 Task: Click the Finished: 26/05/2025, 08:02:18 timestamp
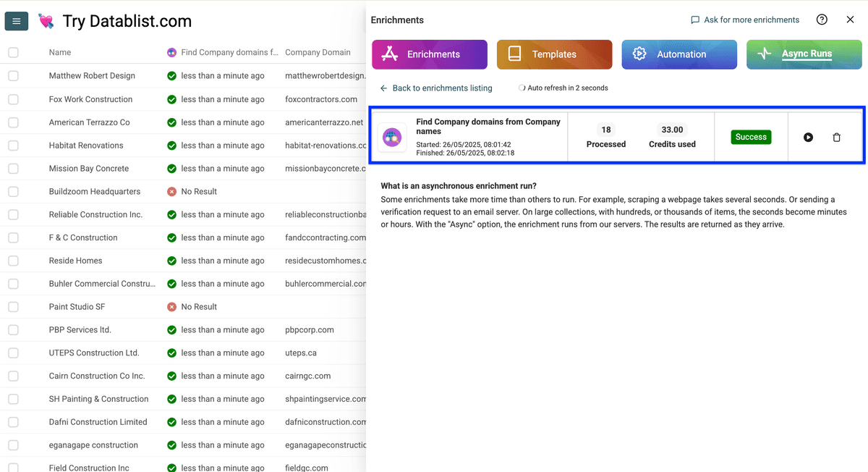pos(465,153)
